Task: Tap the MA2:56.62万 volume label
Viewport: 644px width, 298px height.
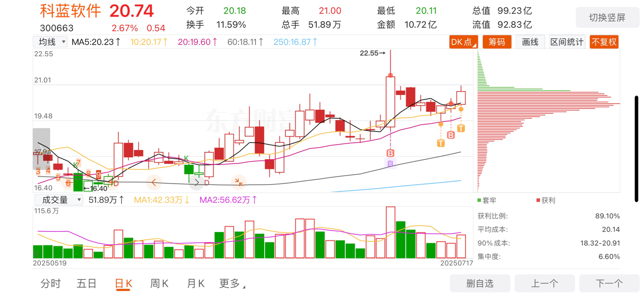Action: pos(228,200)
